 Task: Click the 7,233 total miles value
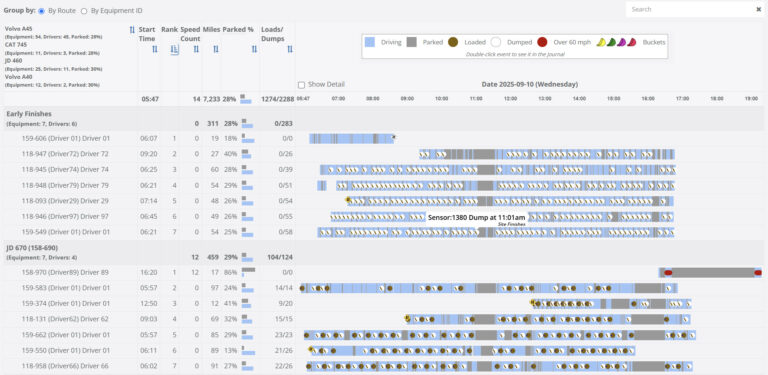212,99
